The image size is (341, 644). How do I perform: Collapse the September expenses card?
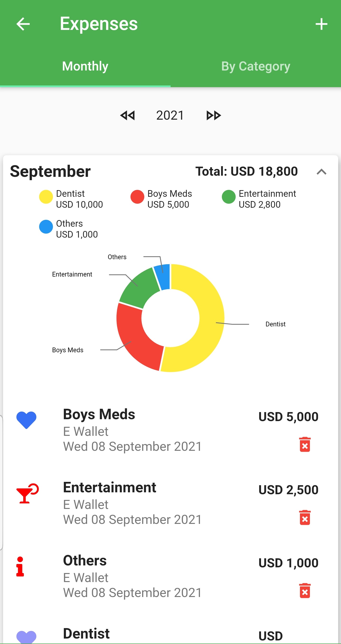pyautogui.click(x=322, y=172)
